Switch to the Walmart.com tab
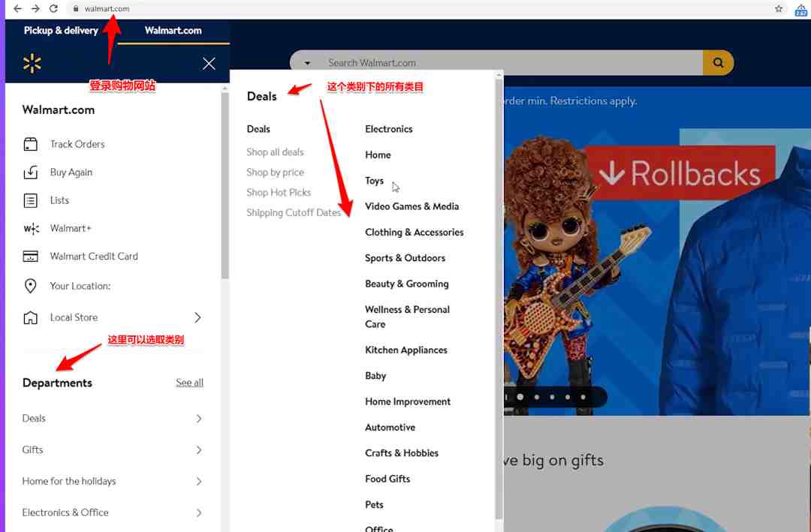The height and width of the screenshot is (532, 811). [173, 31]
